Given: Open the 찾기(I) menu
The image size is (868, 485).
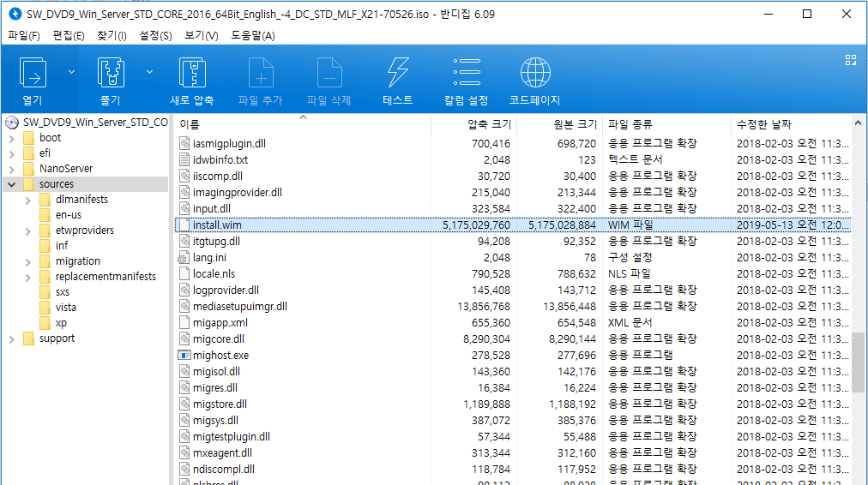Looking at the screenshot, I should [x=112, y=35].
